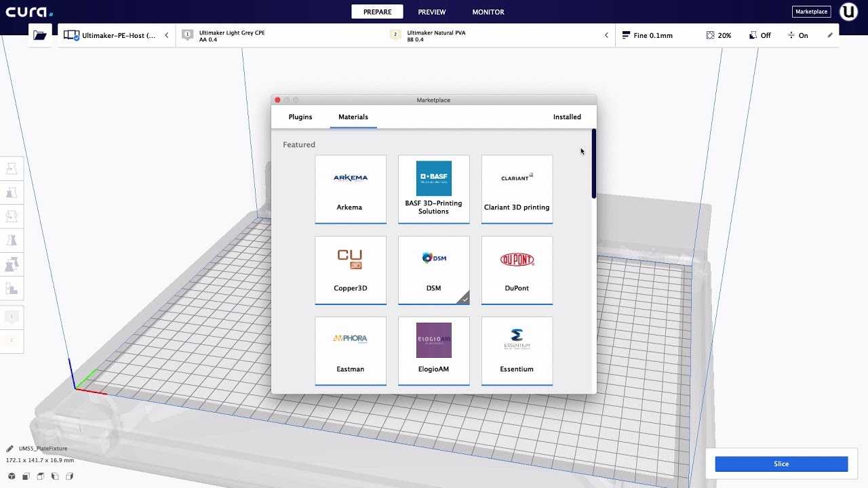
Task: Select the Rotate tool in left toolbar
Action: 12,217
